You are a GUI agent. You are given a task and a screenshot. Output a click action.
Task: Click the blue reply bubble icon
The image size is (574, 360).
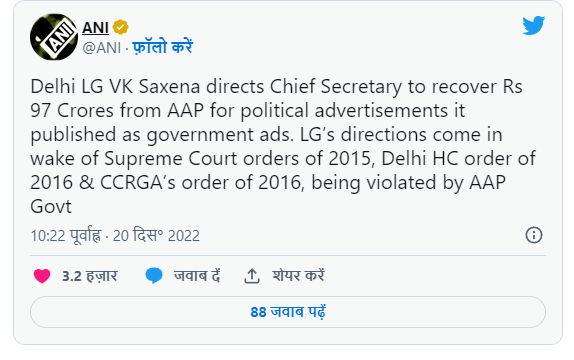(x=154, y=276)
